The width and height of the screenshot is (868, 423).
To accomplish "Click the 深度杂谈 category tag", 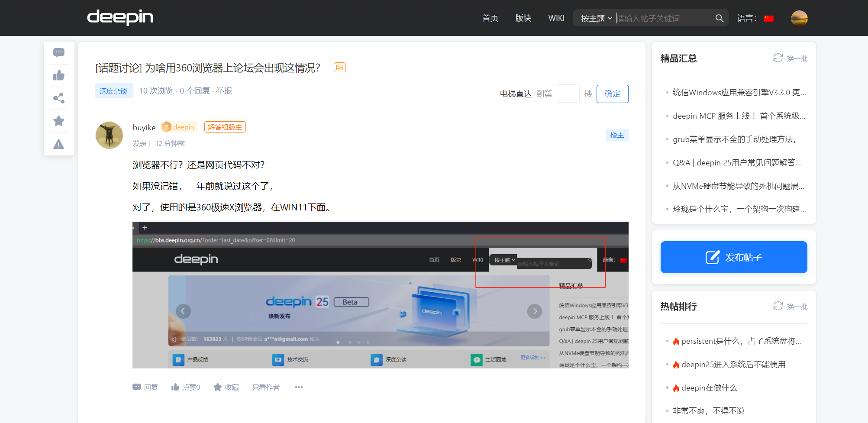I will 113,91.
